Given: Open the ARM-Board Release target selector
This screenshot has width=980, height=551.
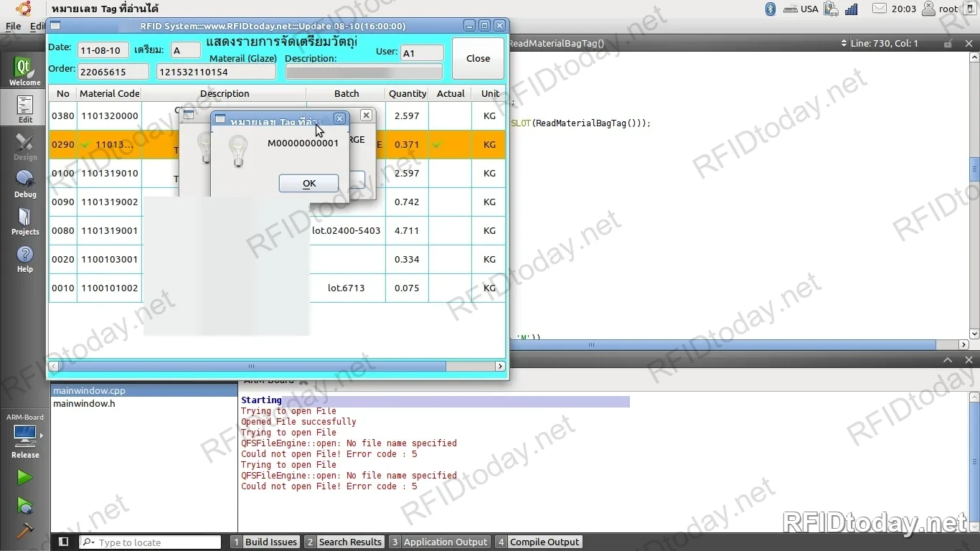Looking at the screenshot, I should point(25,436).
